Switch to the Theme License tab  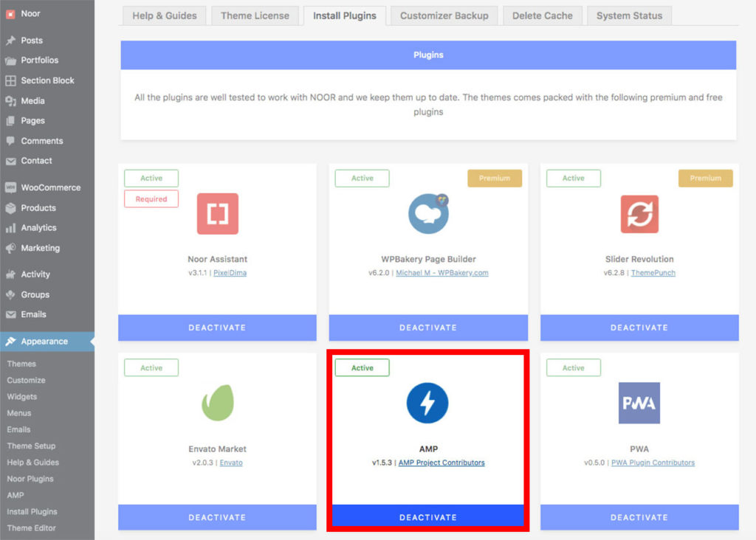pos(255,15)
